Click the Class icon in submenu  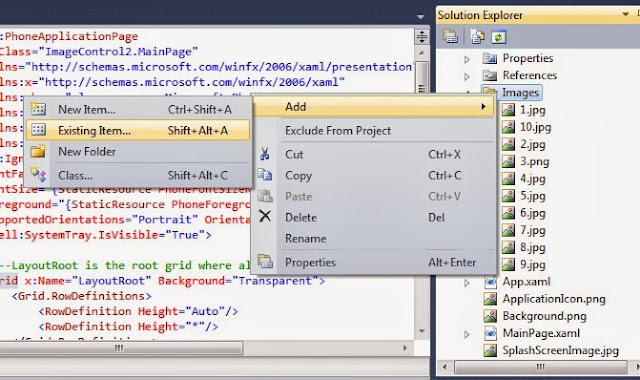pyautogui.click(x=38, y=175)
